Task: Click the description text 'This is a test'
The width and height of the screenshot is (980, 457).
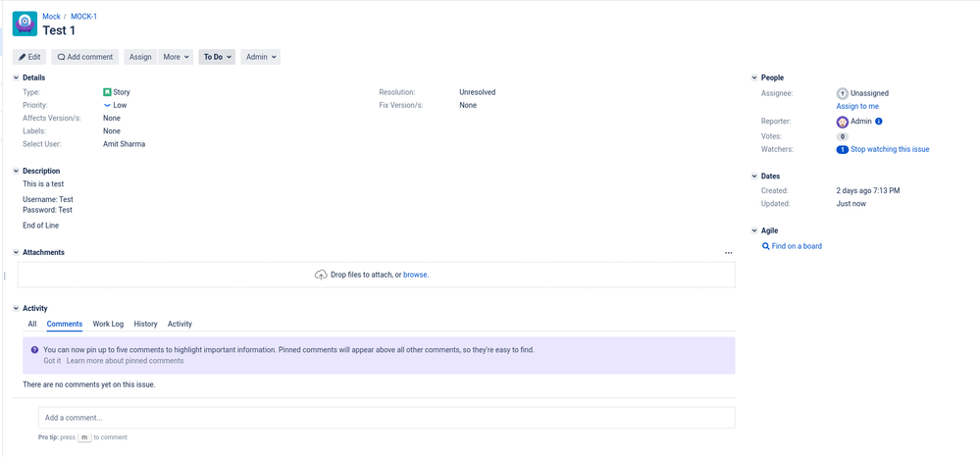Action: pyautogui.click(x=43, y=183)
